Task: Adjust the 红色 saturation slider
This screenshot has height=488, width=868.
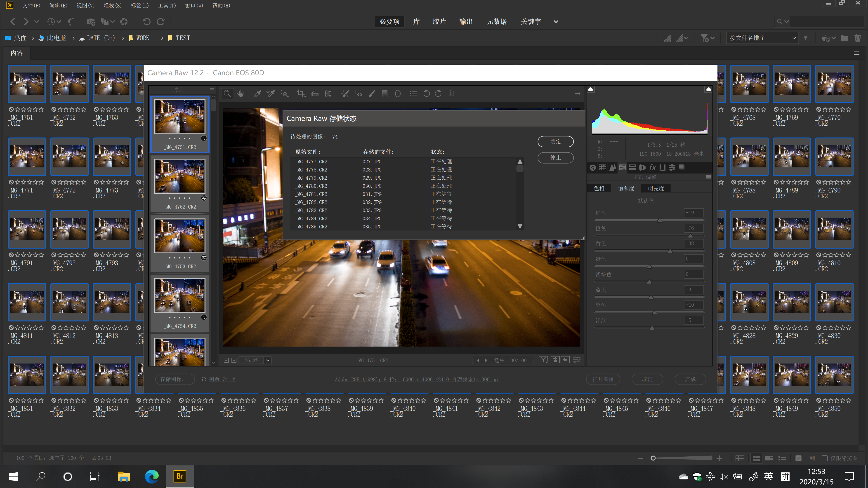Action: pyautogui.click(x=659, y=220)
